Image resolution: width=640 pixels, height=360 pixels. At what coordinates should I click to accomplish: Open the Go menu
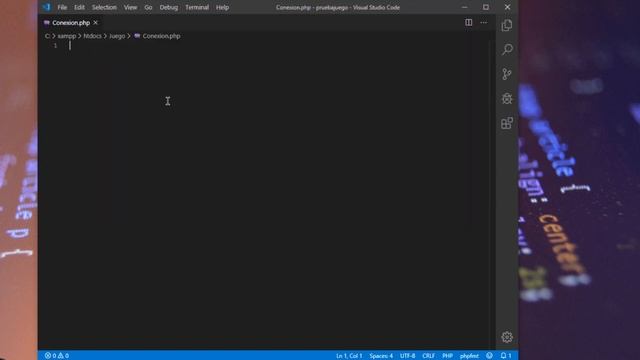click(148, 7)
